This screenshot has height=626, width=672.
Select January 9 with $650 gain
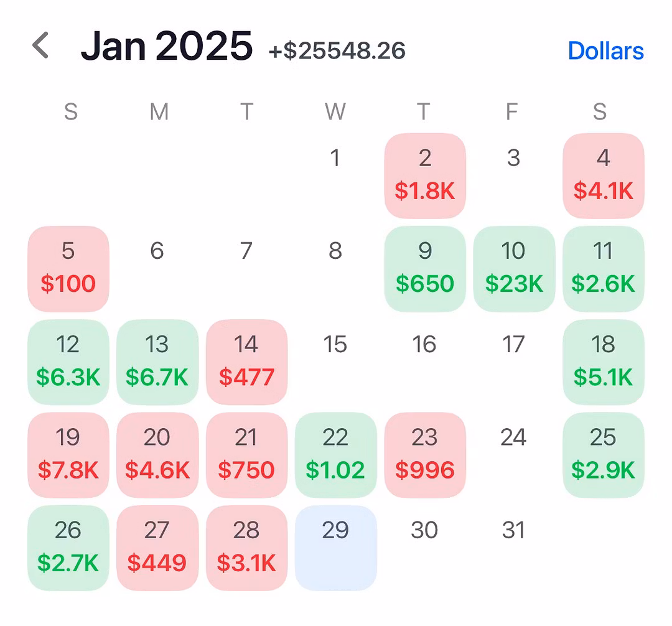tap(425, 268)
